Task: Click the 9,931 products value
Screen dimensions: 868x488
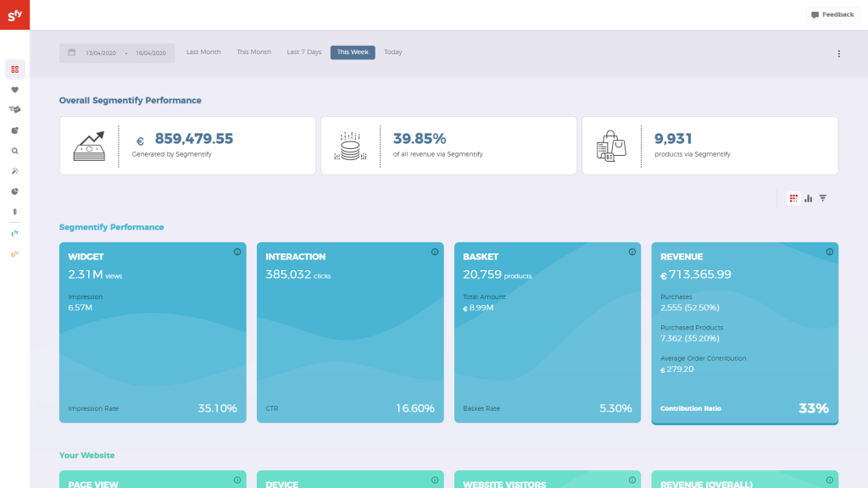Action: point(673,138)
